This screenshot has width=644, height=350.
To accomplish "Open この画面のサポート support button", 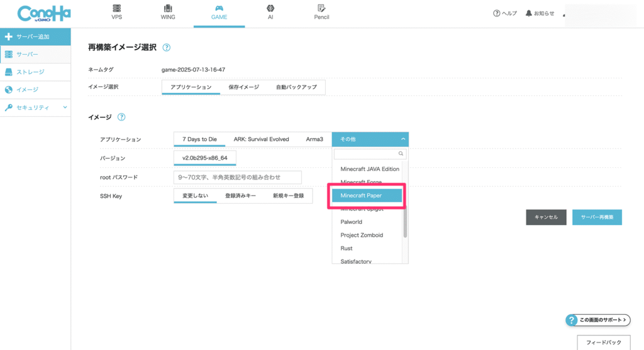I will pos(598,320).
